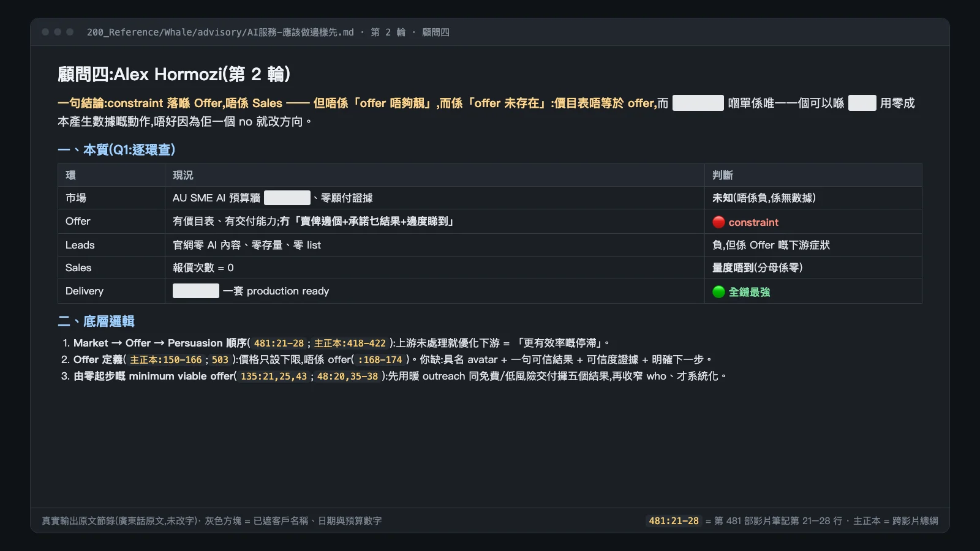Click reference code ':168–174'
980x551 pixels.
click(380, 360)
